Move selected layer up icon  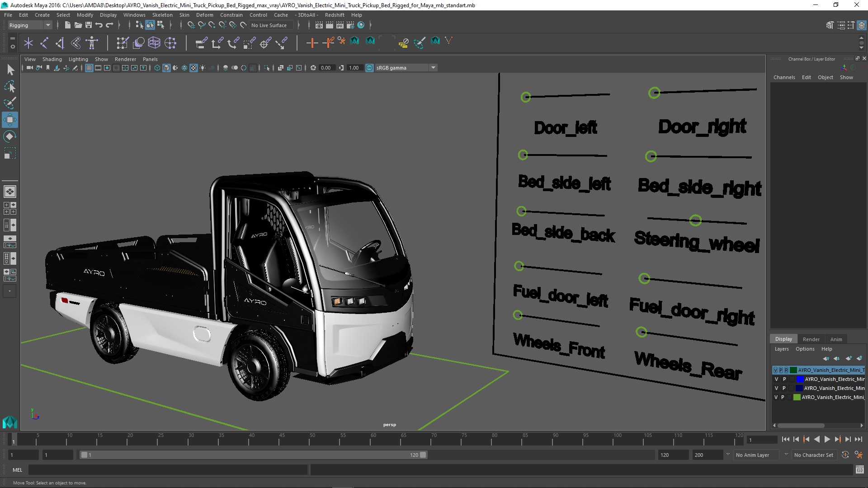[x=826, y=358]
